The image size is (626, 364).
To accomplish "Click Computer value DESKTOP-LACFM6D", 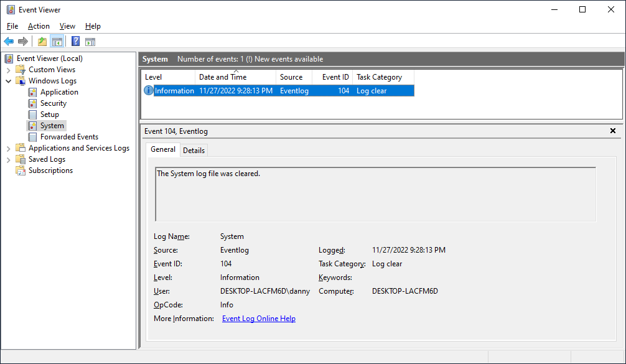I will point(405,291).
